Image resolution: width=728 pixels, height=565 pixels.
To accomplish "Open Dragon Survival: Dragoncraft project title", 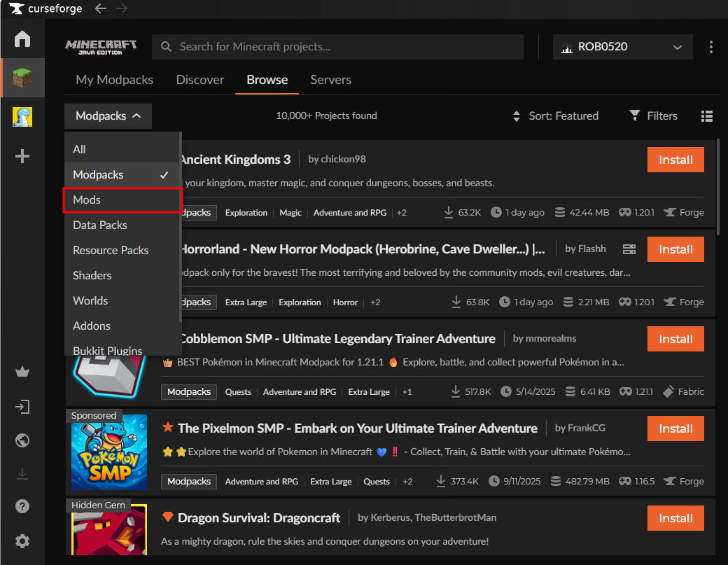I will 259,518.
